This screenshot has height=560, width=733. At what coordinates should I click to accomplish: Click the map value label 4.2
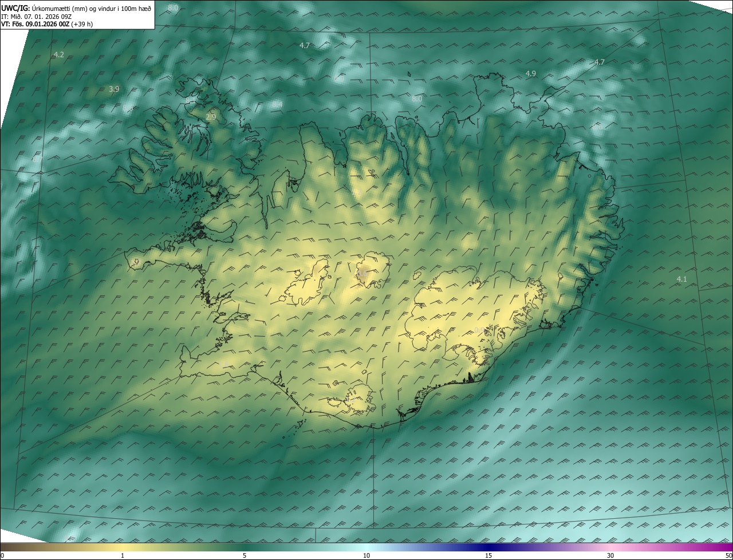(x=58, y=54)
